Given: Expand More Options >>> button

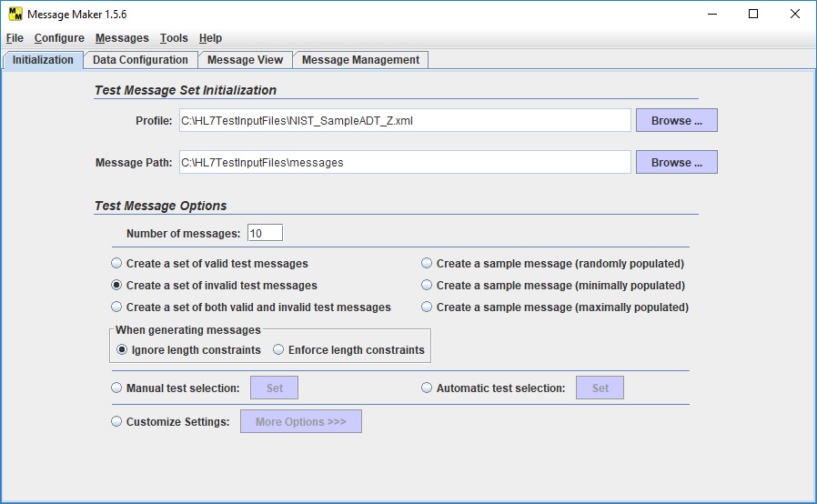Looking at the screenshot, I should click(x=300, y=421).
